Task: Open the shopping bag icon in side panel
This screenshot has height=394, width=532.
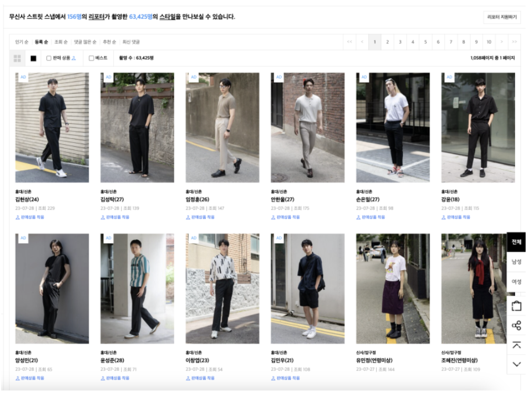Action: (516, 306)
